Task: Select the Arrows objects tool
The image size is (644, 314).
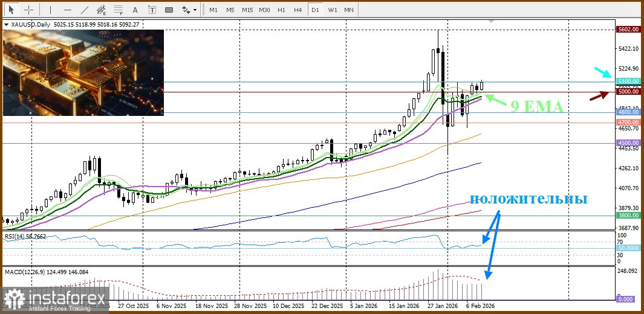Action: point(186,10)
